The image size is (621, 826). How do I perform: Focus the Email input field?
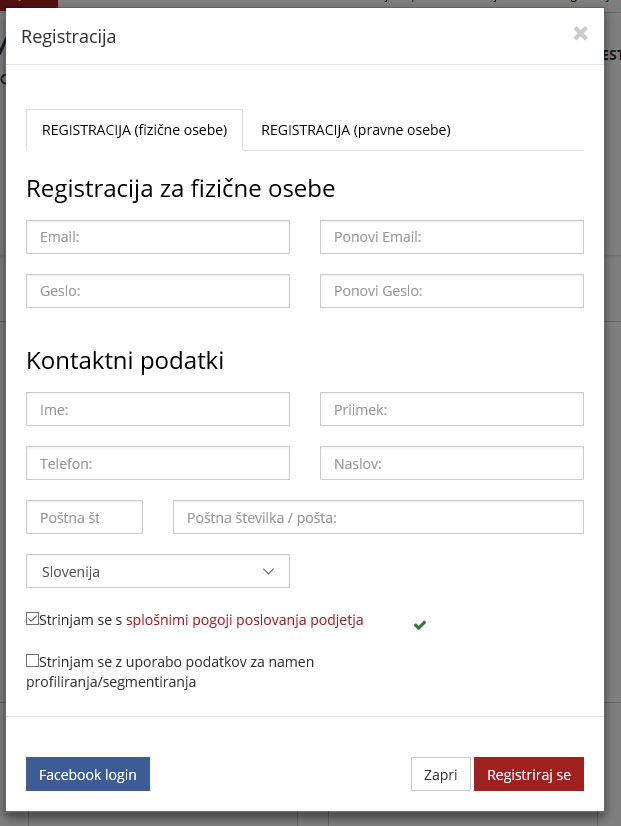pyautogui.click(x=158, y=237)
